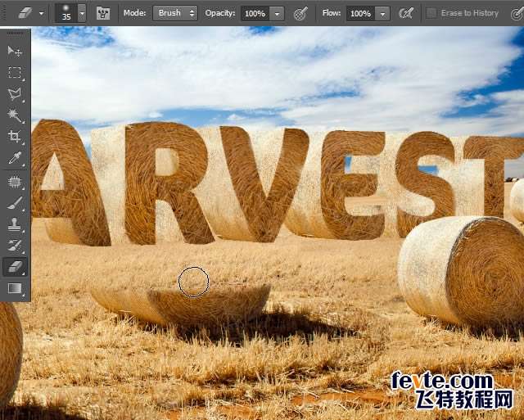Click the Eraser tool in toolbox

pyautogui.click(x=15, y=267)
